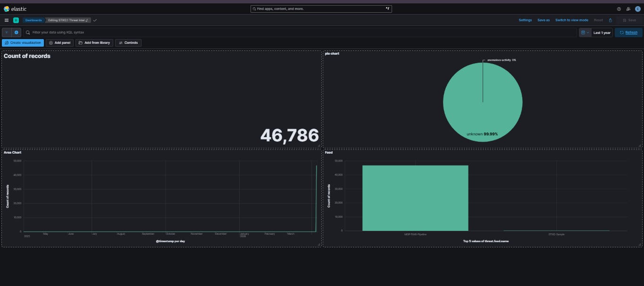Click the share dashboard icon
Screen dimensions: 644x286
611,20
